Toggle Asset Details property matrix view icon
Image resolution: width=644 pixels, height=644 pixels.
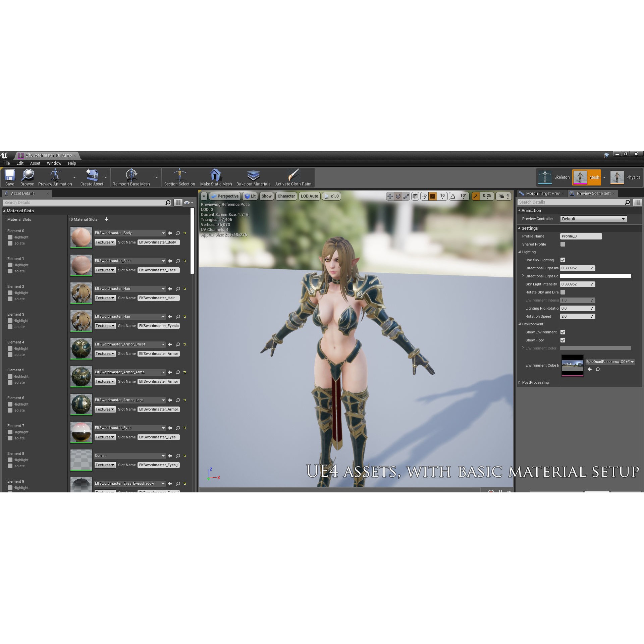(x=178, y=203)
